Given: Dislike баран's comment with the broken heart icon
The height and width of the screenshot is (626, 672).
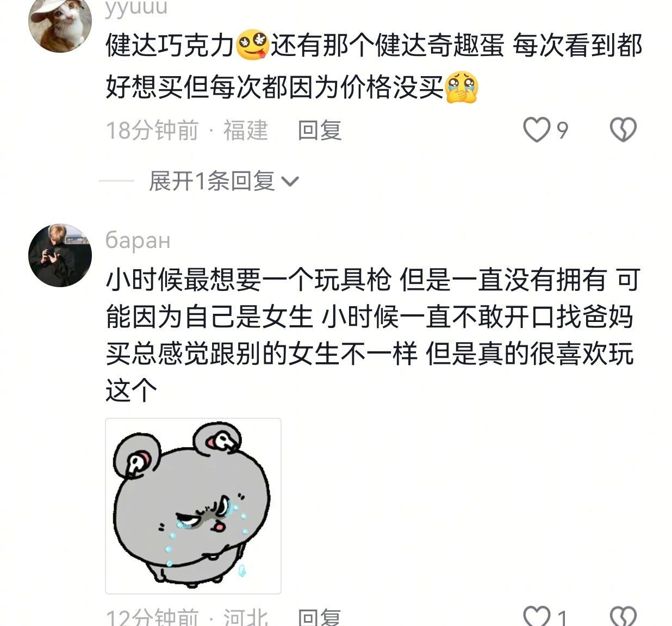Looking at the screenshot, I should click(x=623, y=617).
